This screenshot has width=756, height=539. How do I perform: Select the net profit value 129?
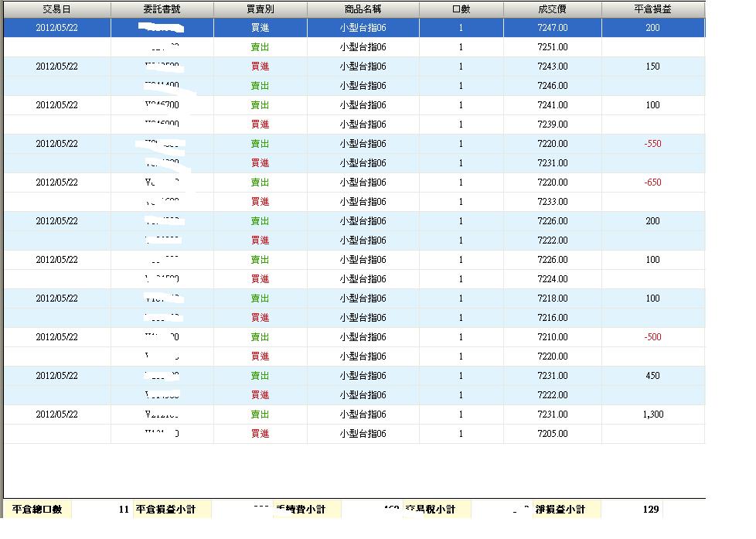[x=651, y=510]
